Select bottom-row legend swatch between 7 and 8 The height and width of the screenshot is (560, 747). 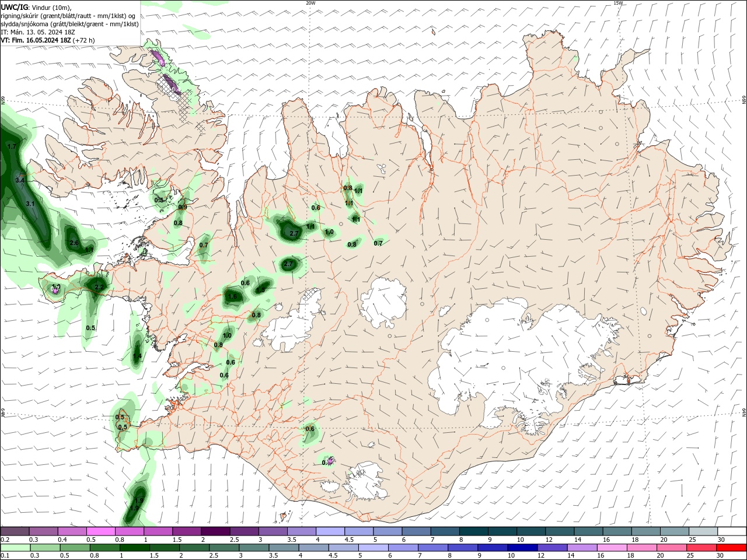(434, 548)
